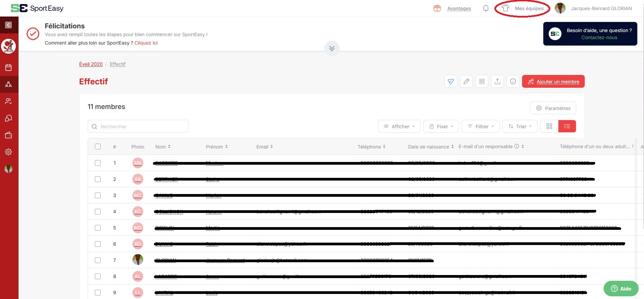Collapse the sidebar with the arrow icon
The height and width of the screenshot is (299, 644).
pos(8,25)
